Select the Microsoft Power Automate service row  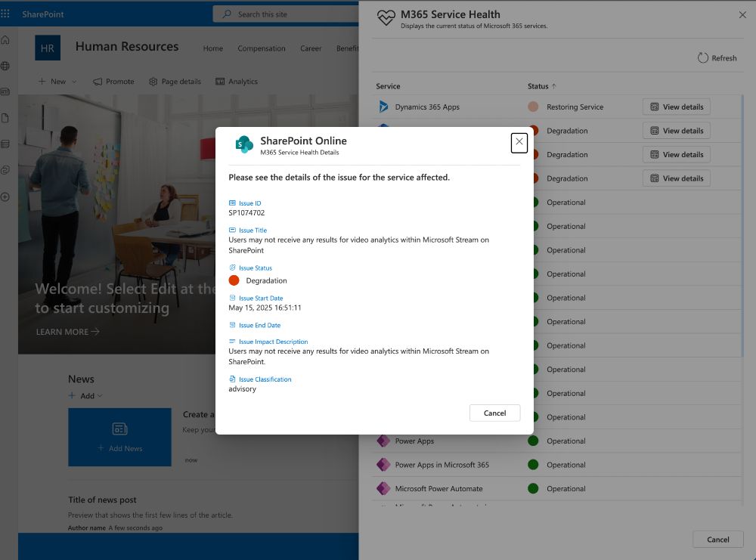(557, 489)
